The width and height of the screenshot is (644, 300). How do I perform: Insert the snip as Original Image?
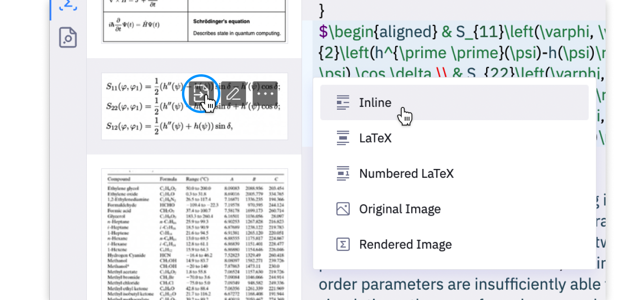pyautogui.click(x=454, y=209)
